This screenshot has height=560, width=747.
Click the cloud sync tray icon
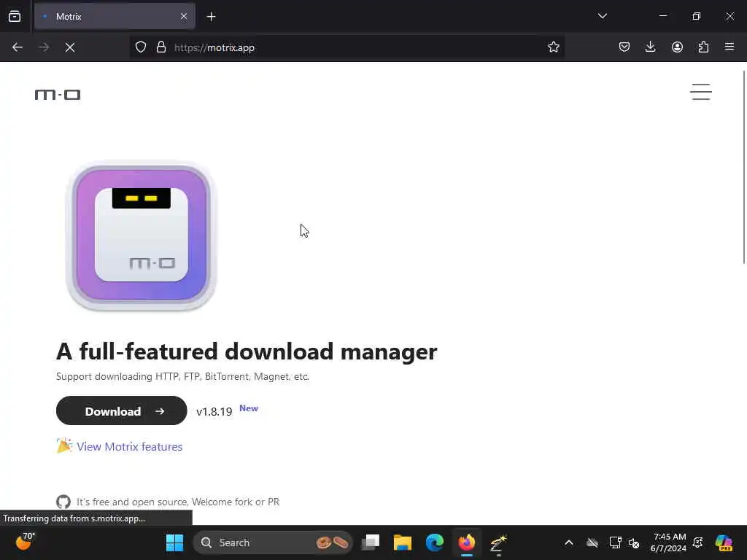(x=592, y=542)
